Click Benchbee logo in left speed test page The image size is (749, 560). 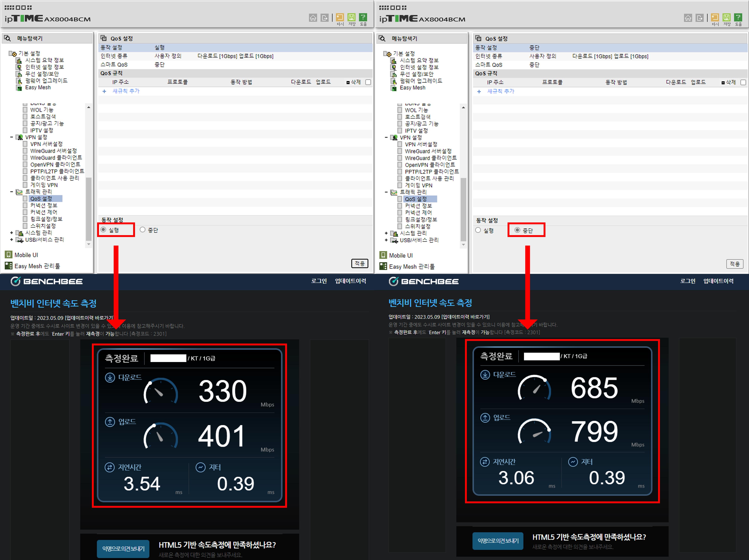click(47, 281)
